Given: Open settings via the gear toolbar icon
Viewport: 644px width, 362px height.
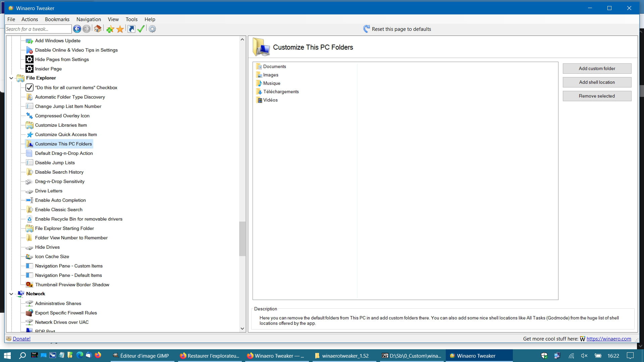Looking at the screenshot, I should click(152, 29).
